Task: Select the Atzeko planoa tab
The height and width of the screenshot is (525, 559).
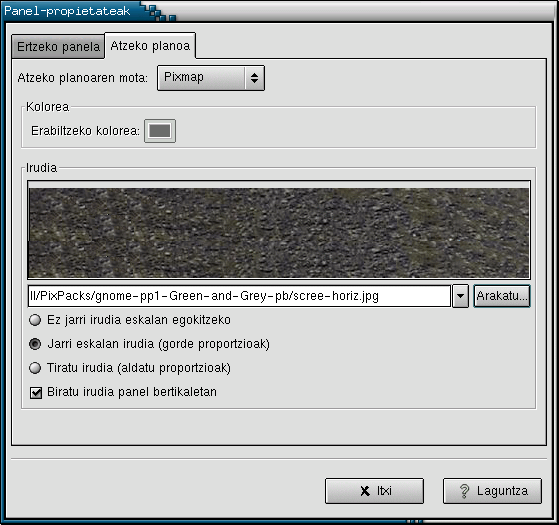Action: [x=150, y=46]
